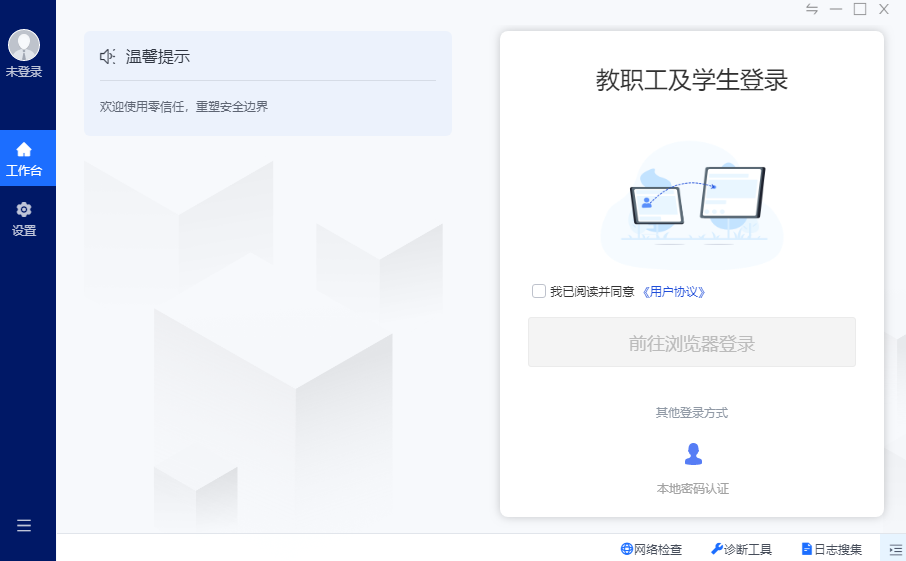This screenshot has width=906, height=561.
Task: Click the 其他登录方式 label
Action: click(x=692, y=413)
